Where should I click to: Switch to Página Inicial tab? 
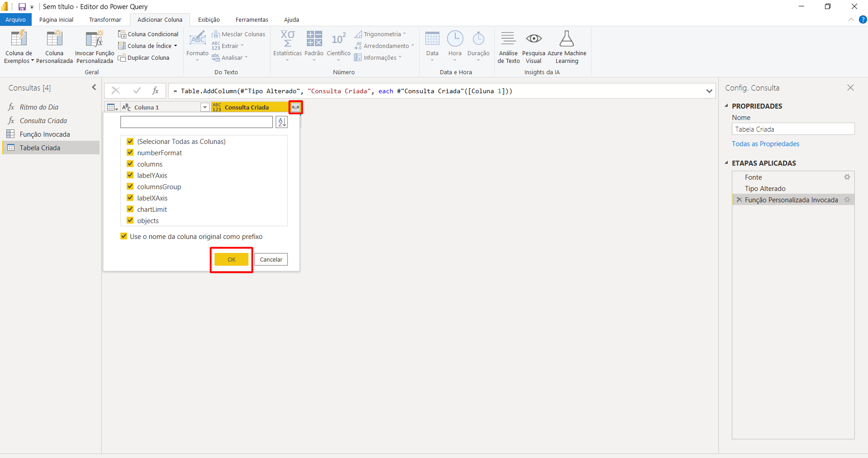56,19
